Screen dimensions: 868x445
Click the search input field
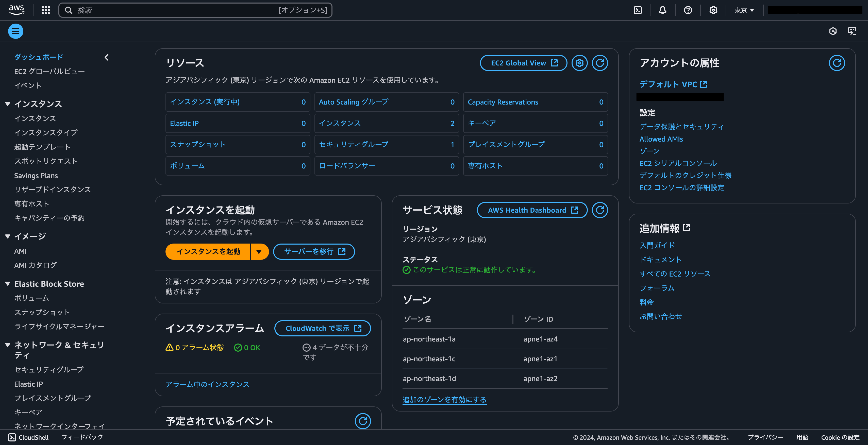[195, 10]
